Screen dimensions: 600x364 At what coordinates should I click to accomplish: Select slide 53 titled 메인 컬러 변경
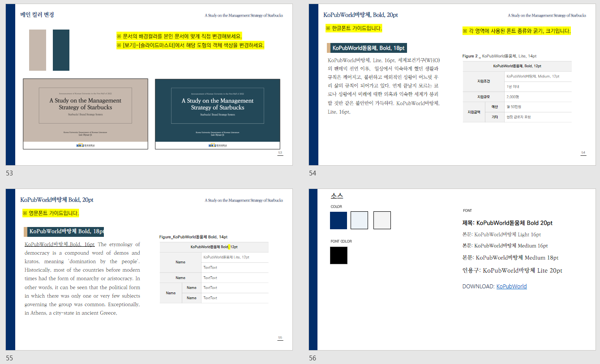(x=149, y=85)
